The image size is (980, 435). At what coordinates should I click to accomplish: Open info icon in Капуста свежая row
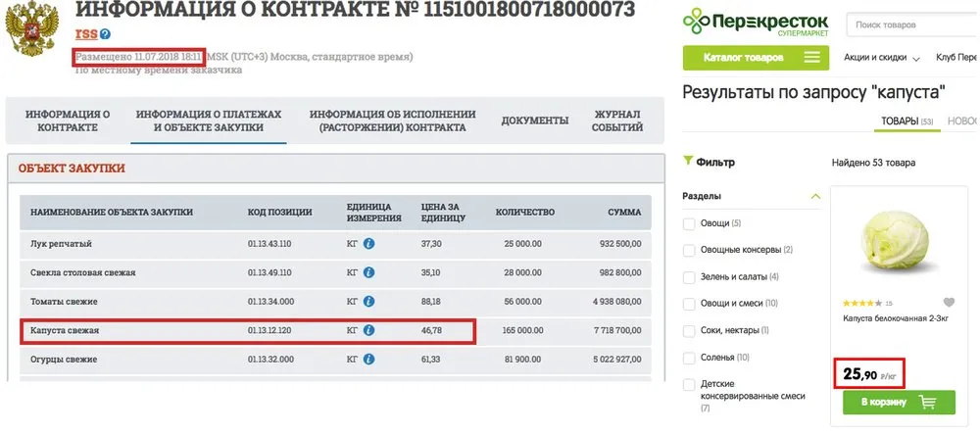(x=368, y=330)
